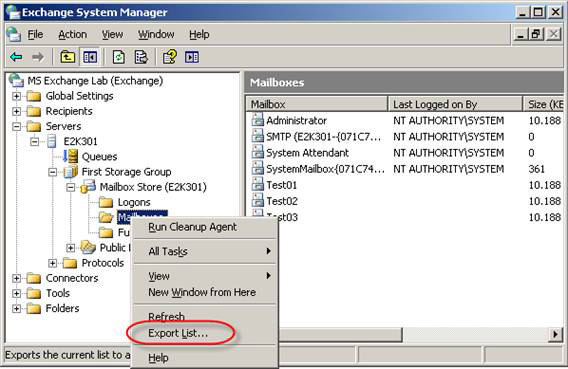Screen dimensions: 568x369
Task: Select the Logons tree item
Action: (134, 202)
